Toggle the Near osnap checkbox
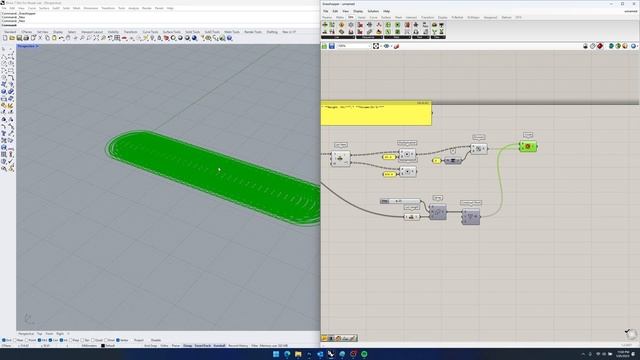This screenshot has width=640, height=360. coord(16,340)
